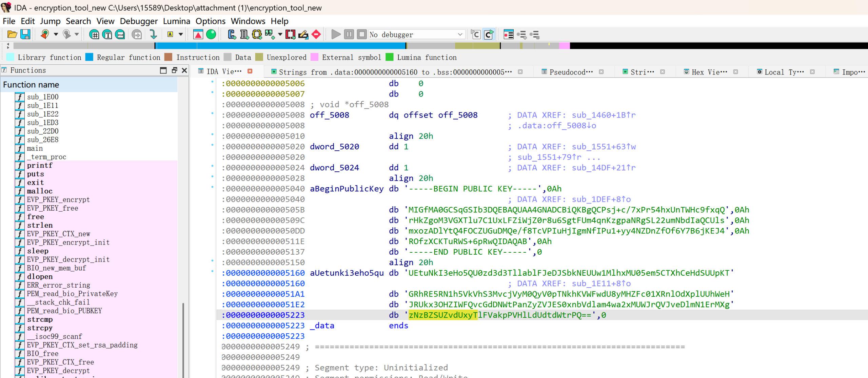Click the text search 'T' icon
The image size is (868, 378).
pyautogui.click(x=107, y=34)
